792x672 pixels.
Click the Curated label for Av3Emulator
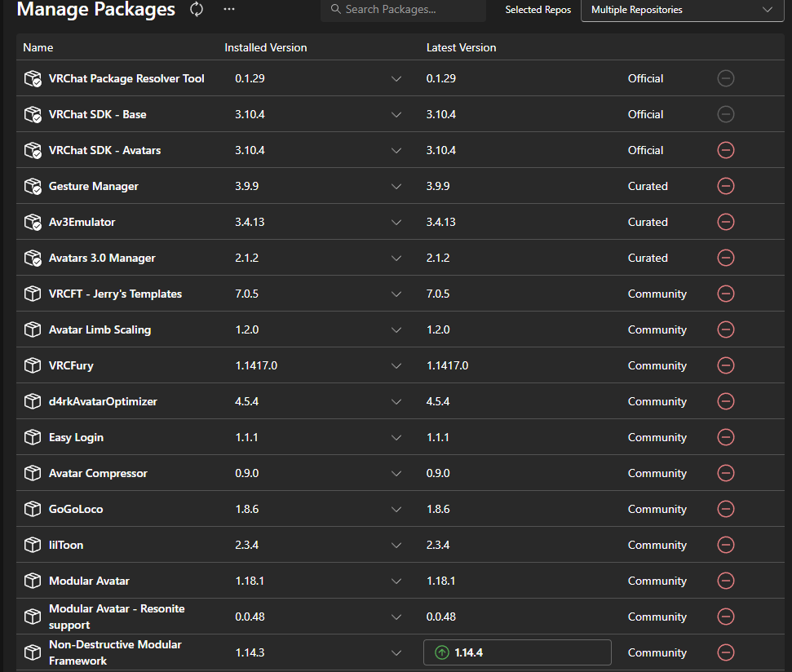point(648,222)
